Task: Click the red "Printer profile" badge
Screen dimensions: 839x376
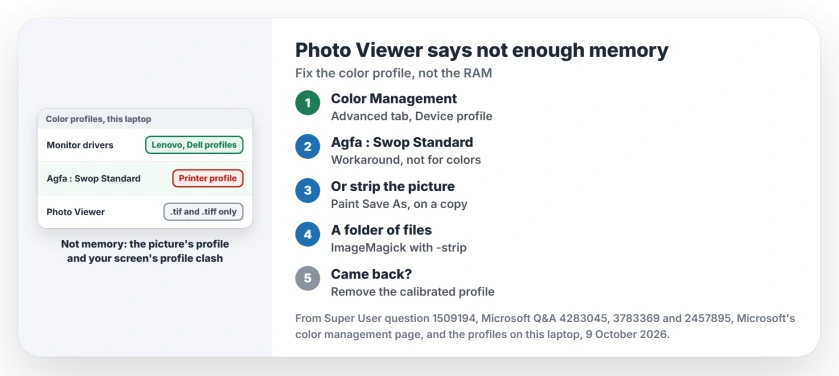Action: (x=208, y=178)
